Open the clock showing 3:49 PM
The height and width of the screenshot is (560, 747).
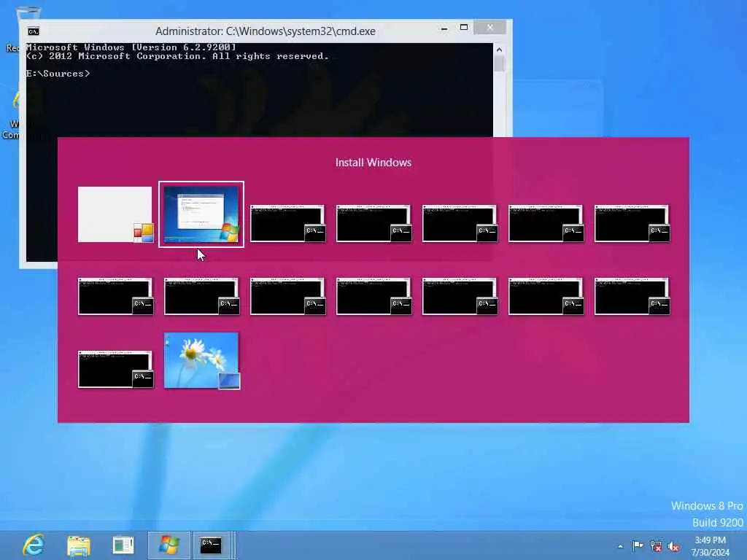click(x=711, y=546)
